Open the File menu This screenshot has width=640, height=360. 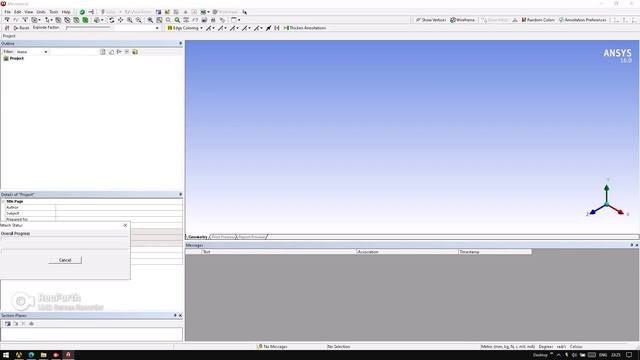pyautogui.click(x=7, y=12)
